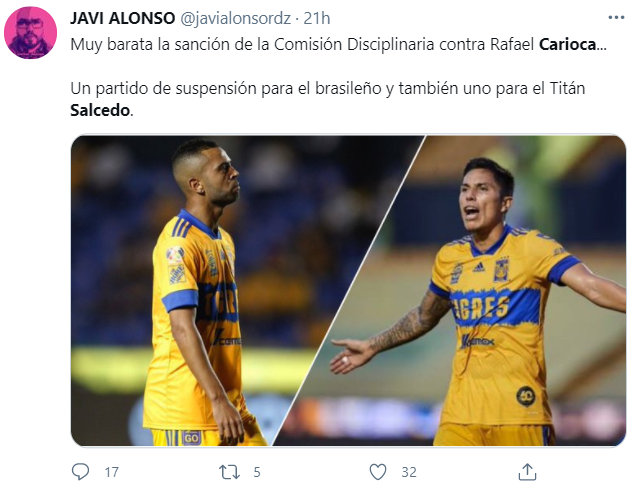Retweet this post using the arrows icon
The height and width of the screenshot is (487, 642).
pos(229,472)
